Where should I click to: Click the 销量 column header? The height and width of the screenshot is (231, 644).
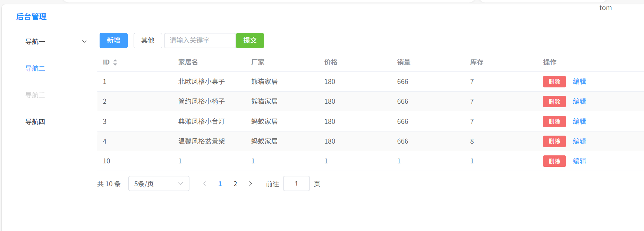pos(404,62)
